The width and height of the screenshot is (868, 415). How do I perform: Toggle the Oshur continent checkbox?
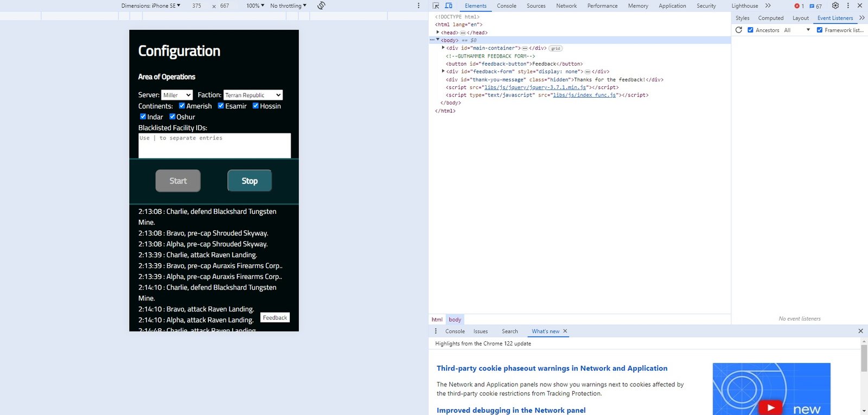tap(172, 117)
